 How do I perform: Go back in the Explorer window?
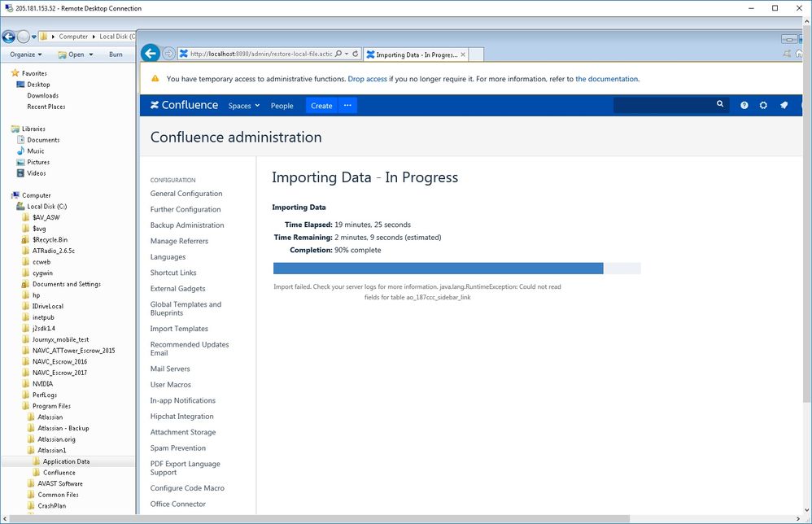8,37
